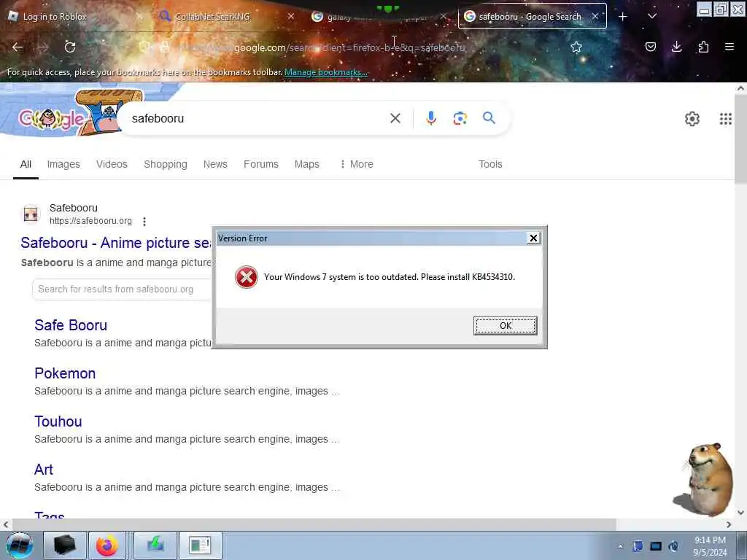Click OK in Version Error dialog

click(x=505, y=326)
